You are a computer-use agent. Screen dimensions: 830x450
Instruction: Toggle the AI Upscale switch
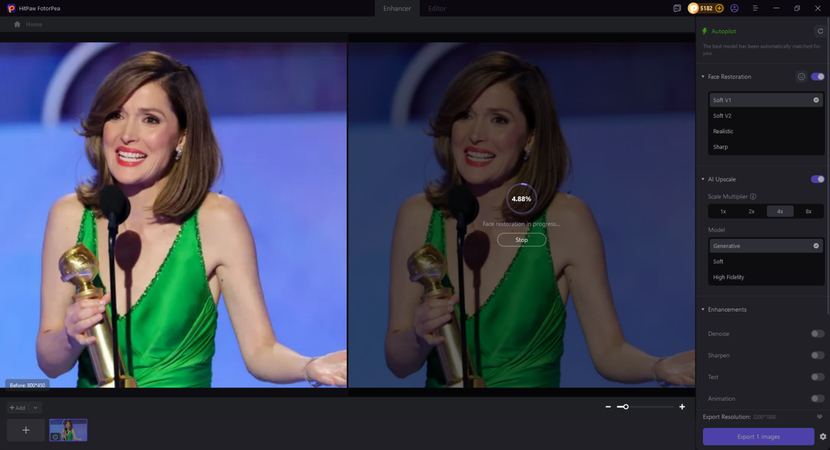pos(817,179)
